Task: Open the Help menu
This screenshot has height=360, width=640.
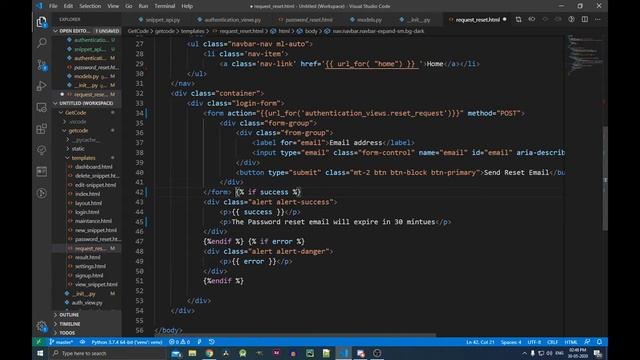Action: click(x=187, y=6)
